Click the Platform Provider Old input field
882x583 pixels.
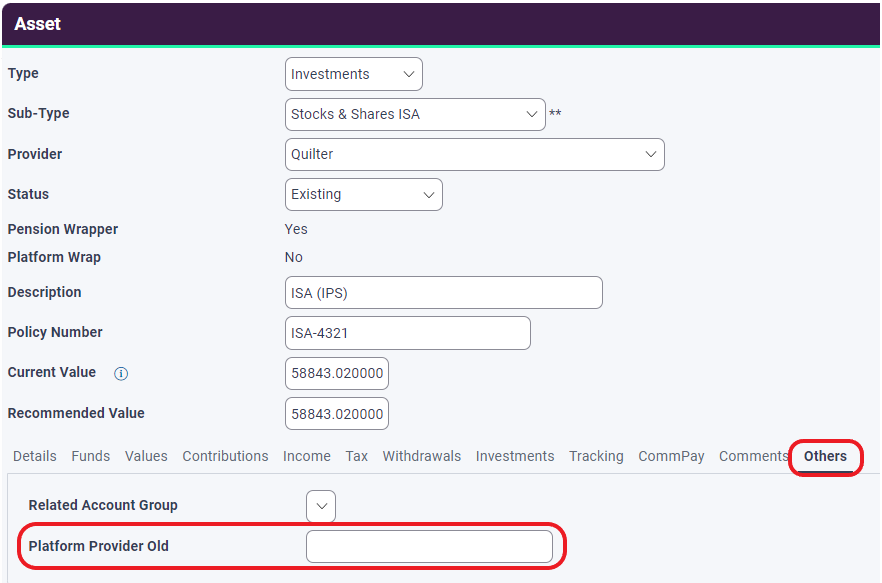coord(430,546)
